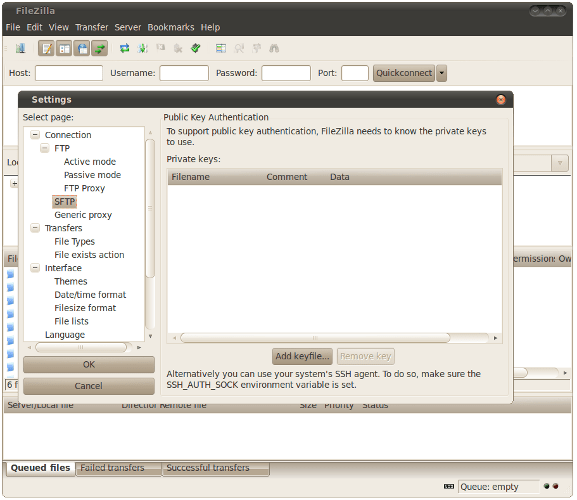Select the SFTP settings page

coord(65,202)
